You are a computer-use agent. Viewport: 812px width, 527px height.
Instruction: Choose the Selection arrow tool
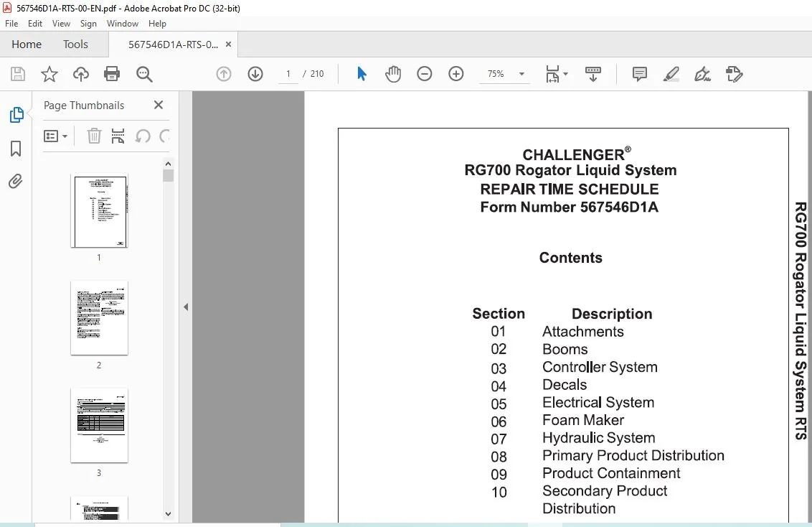[x=362, y=74]
